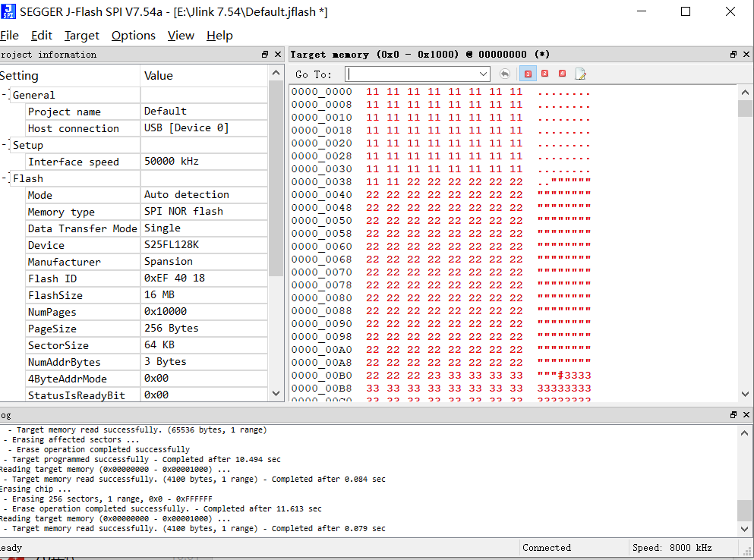Collapse the Flash settings group
This screenshot has width=754, height=560.
tap(5, 178)
